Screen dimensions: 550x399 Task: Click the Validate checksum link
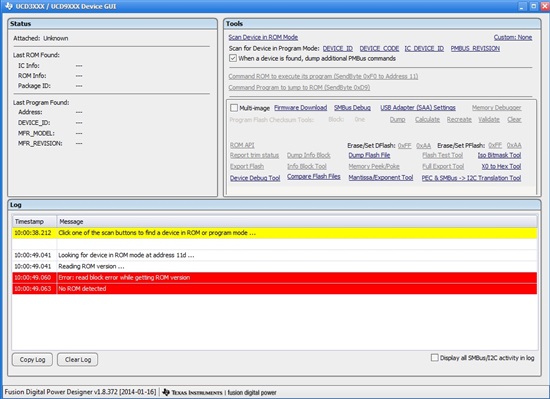[x=489, y=120]
